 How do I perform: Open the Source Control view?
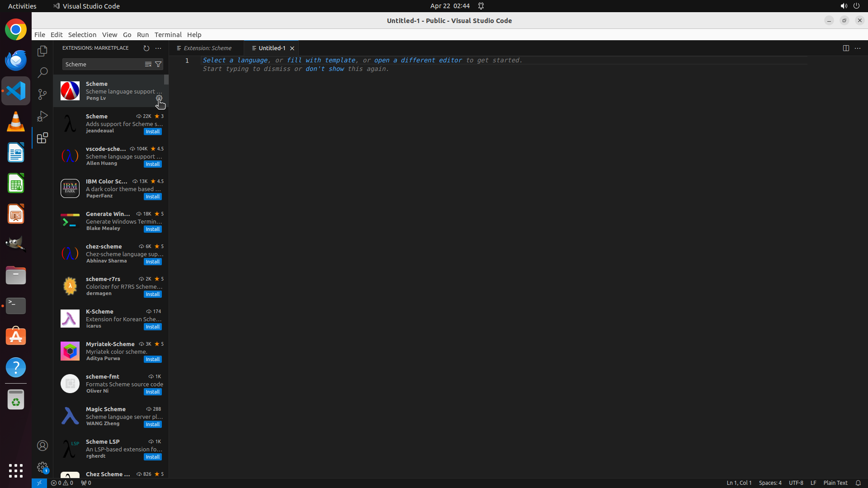(x=42, y=94)
